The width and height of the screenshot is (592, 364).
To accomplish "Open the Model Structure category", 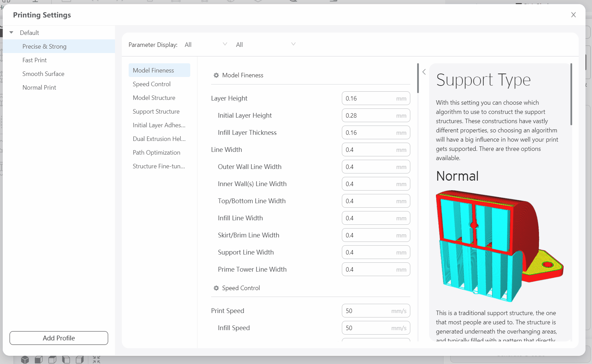I will (x=159, y=97).
